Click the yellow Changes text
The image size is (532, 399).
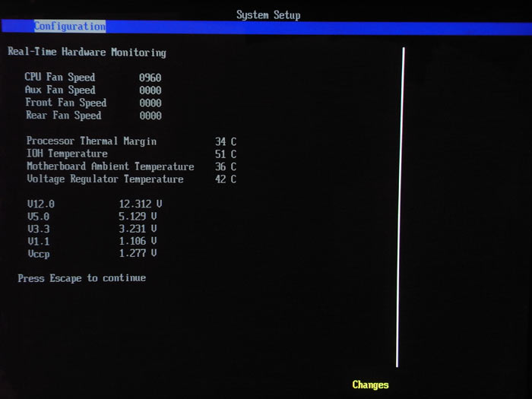371,385
